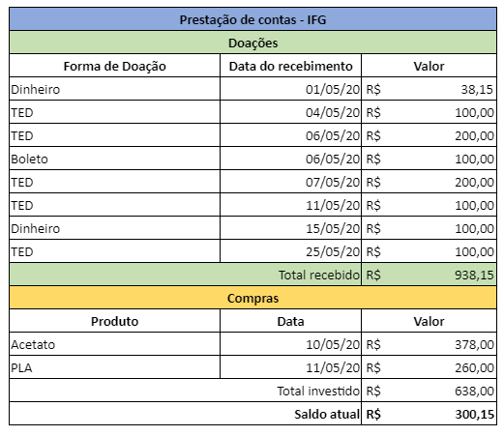Screen dimensions: 504x436
Task: Click the Valor header under Doações
Action: tap(429, 66)
